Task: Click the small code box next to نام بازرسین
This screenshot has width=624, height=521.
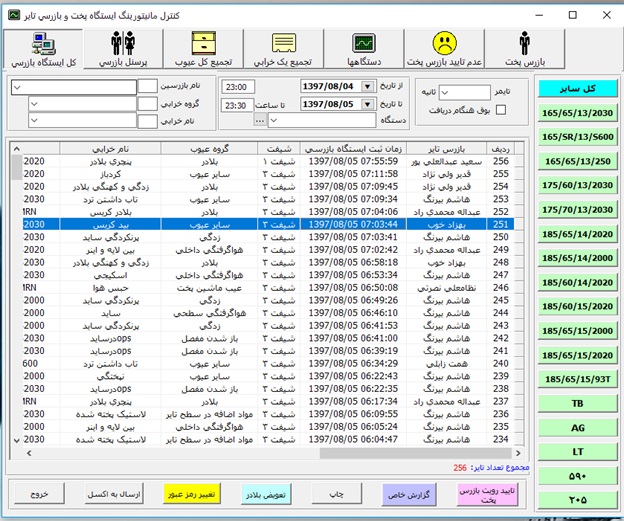Action: [x=147, y=86]
